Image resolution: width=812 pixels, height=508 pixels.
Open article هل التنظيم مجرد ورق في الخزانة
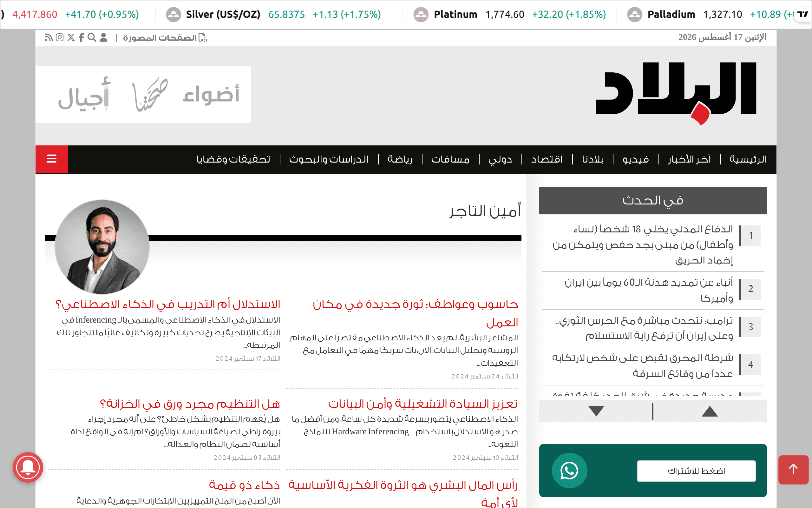190,404
